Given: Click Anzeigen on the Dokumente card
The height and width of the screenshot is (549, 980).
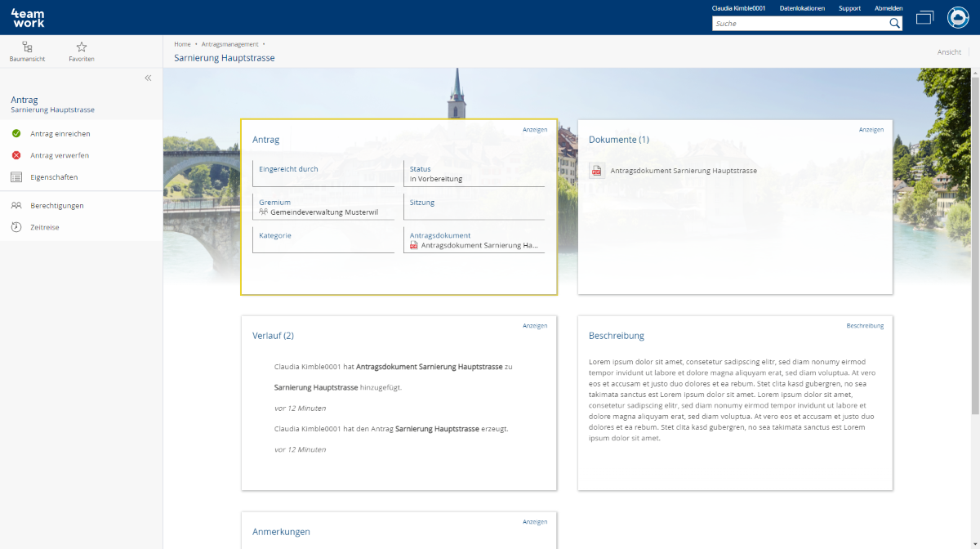Looking at the screenshot, I should (871, 129).
